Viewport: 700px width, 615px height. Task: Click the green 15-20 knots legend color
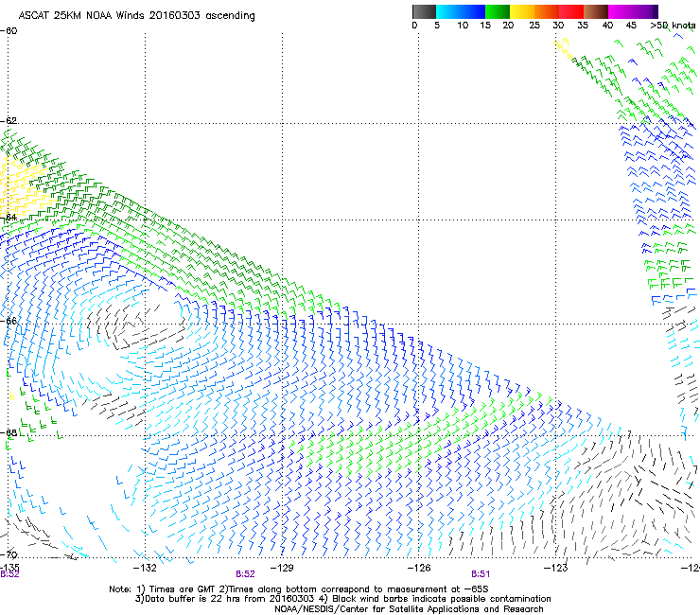click(x=498, y=11)
